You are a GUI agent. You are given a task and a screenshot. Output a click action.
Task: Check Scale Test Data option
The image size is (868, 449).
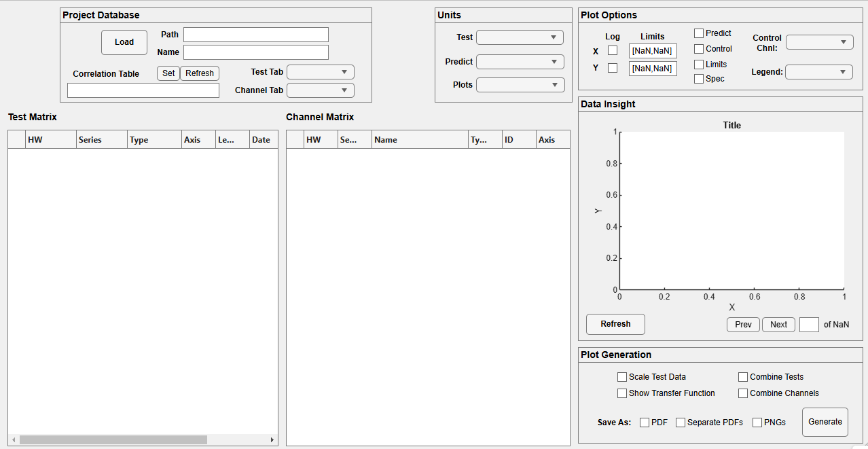[x=622, y=376]
